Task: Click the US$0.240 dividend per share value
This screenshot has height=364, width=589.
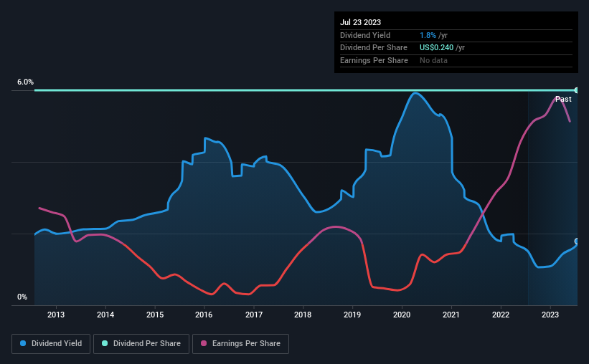Action: [436, 48]
